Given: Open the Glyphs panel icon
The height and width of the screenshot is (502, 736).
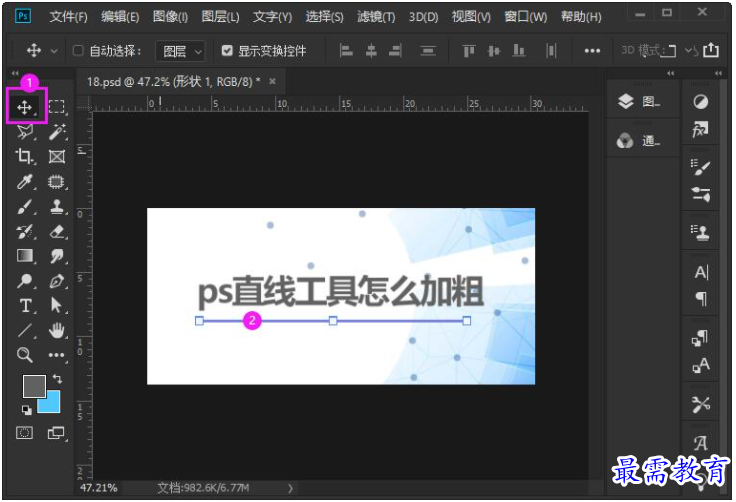Looking at the screenshot, I should tap(701, 443).
